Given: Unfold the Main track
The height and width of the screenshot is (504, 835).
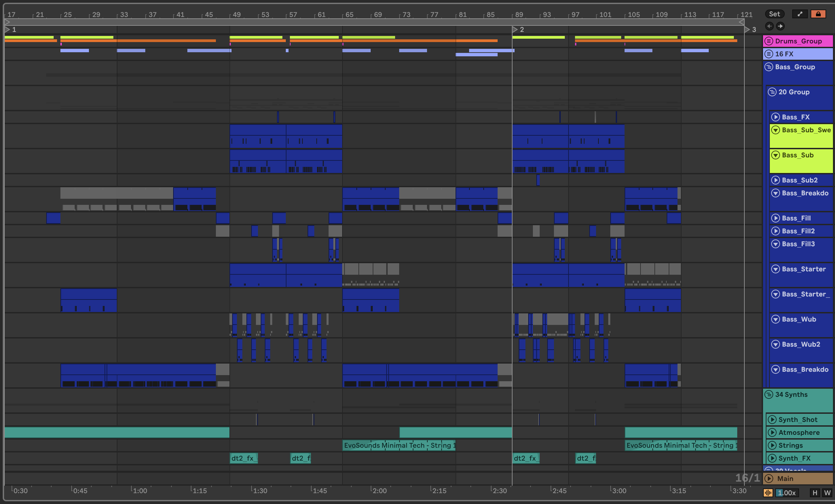Looking at the screenshot, I should [x=769, y=479].
